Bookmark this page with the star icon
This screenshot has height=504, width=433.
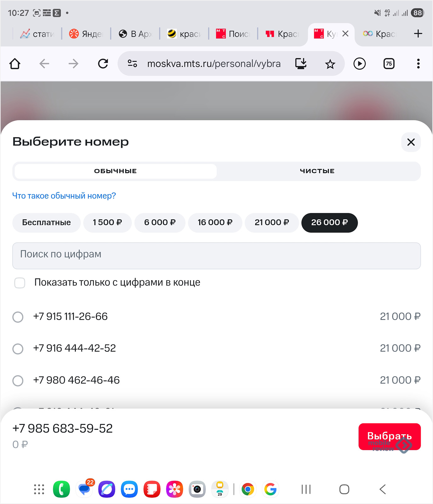click(330, 64)
